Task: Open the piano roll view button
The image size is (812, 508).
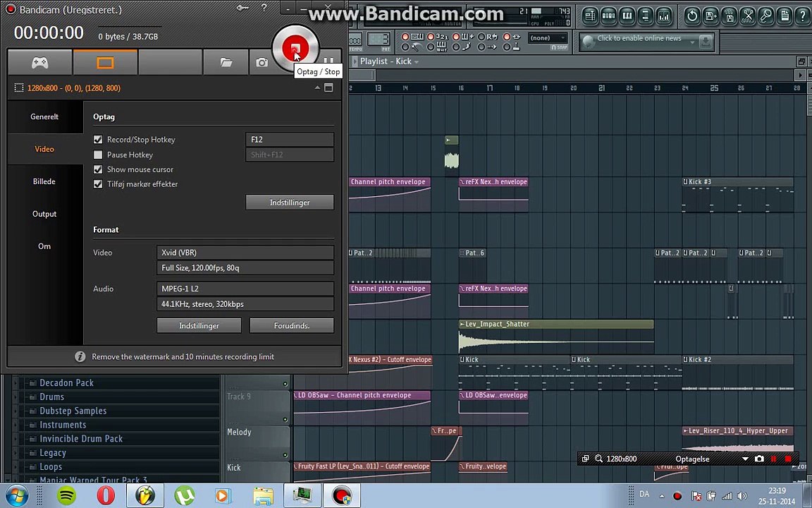Action: [x=627, y=16]
